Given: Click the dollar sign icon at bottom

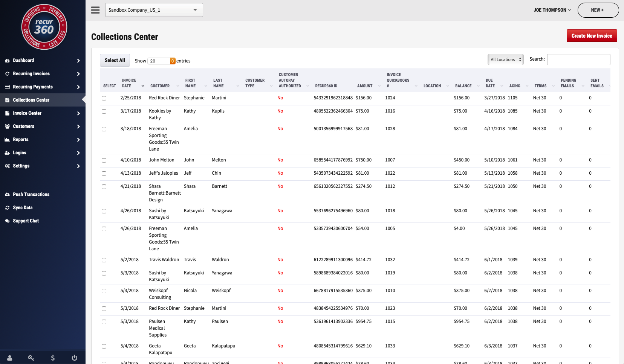Looking at the screenshot, I should [53, 358].
